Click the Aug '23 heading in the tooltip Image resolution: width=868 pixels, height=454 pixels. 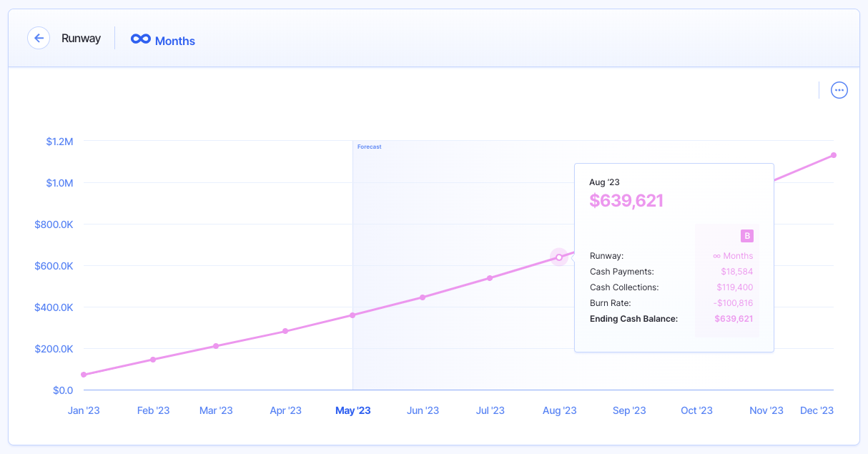click(606, 182)
